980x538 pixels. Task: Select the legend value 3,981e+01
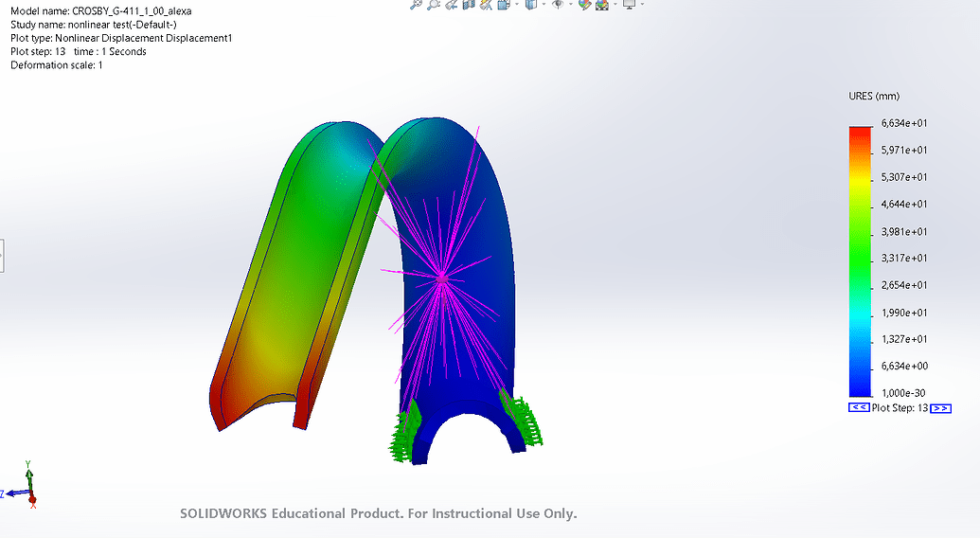[904, 231]
